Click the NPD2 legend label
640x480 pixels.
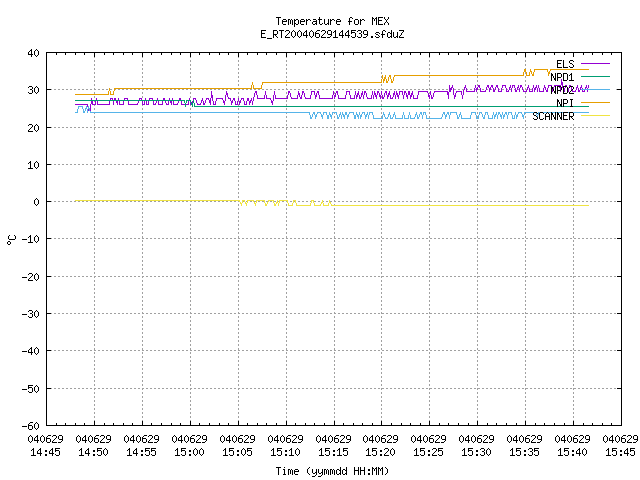click(x=562, y=90)
